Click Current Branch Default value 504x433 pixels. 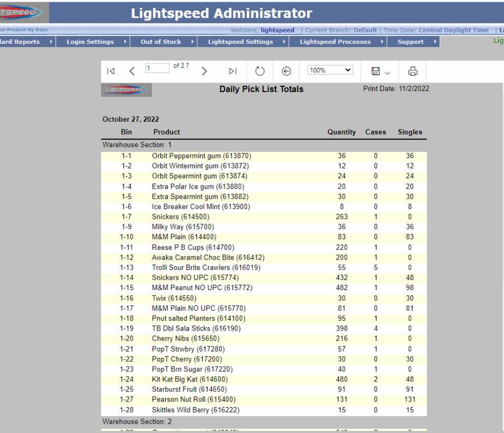click(365, 30)
